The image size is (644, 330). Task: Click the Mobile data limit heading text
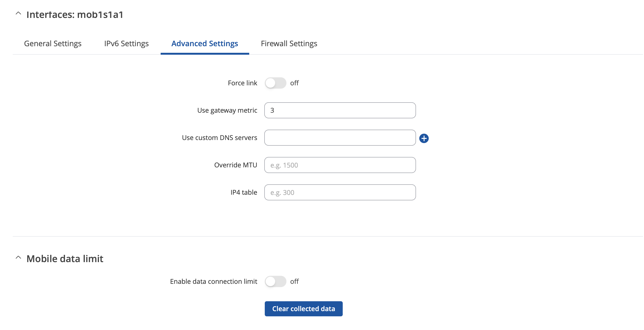pyautogui.click(x=65, y=259)
